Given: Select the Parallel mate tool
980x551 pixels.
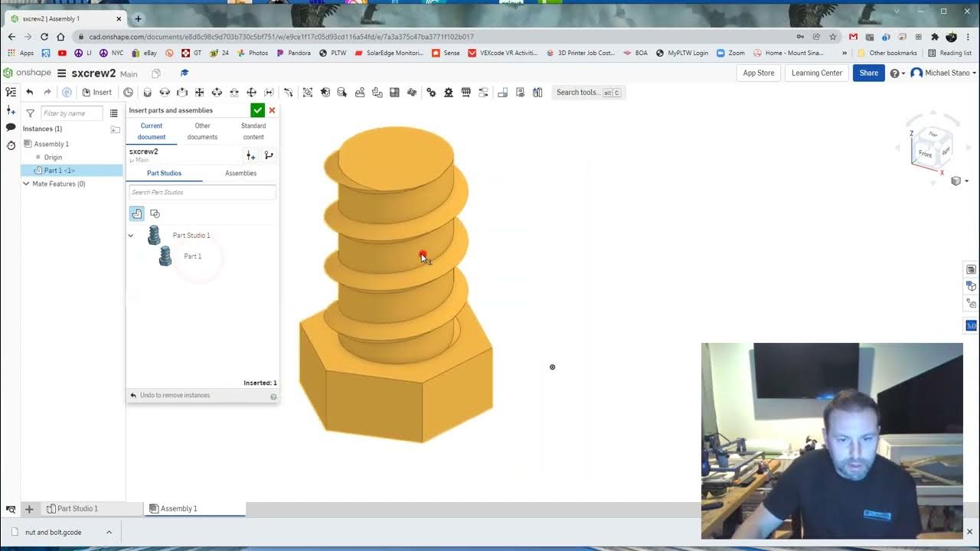Looking at the screenshot, I should click(x=269, y=92).
